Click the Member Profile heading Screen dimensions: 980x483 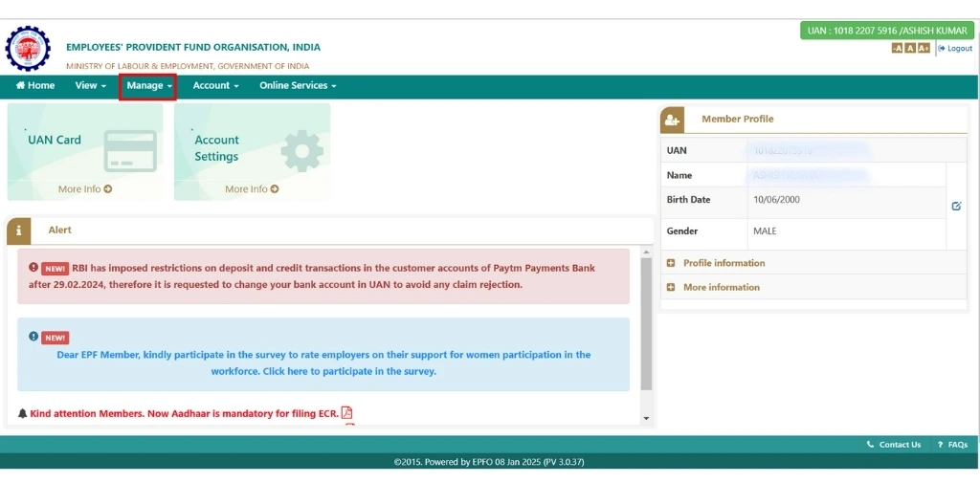[x=738, y=119]
